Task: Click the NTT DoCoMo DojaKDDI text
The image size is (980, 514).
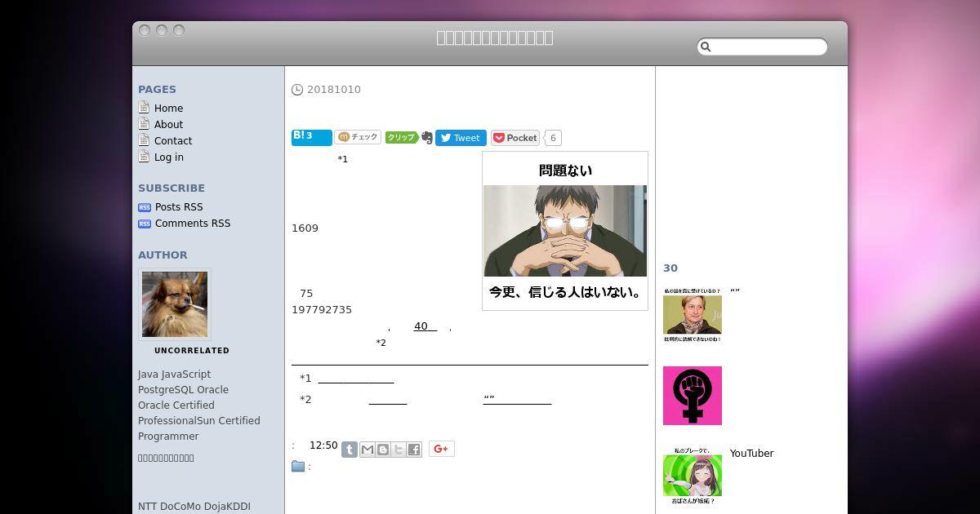Action: click(x=194, y=507)
